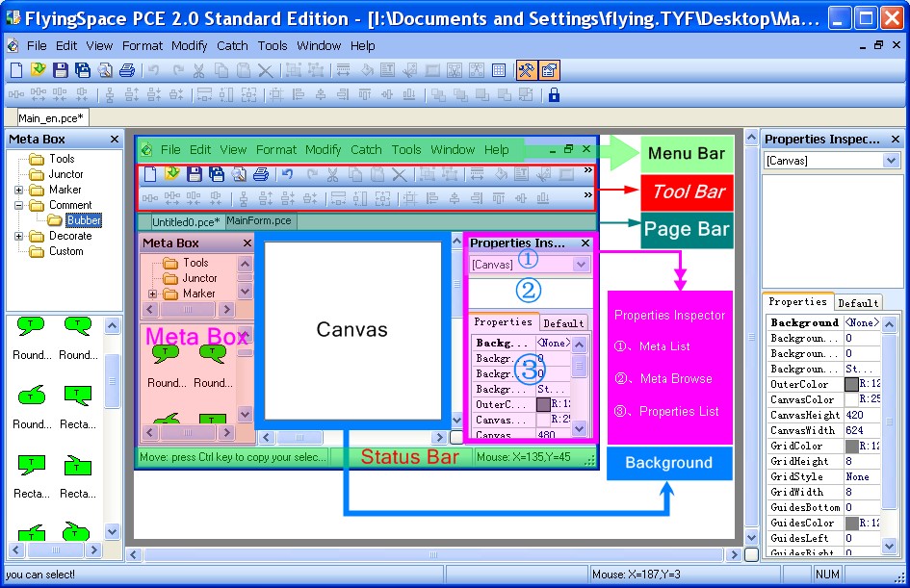Select the Decorate folder in the Meta Box tree
Screen dimensions: 910x588
tap(70, 236)
